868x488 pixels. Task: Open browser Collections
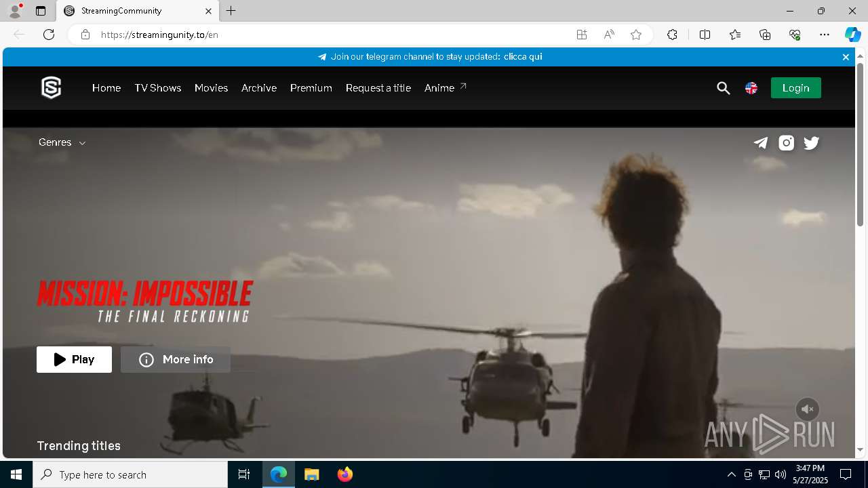765,35
